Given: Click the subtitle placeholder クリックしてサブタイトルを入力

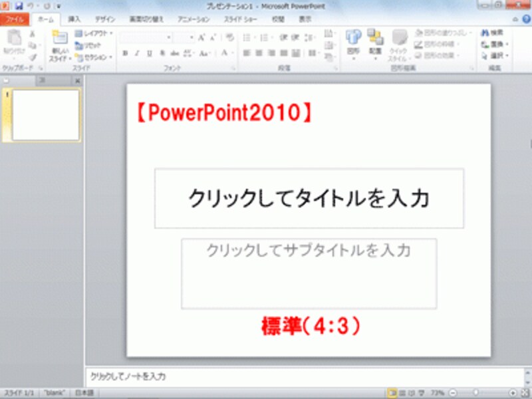Looking at the screenshot, I should (309, 274).
